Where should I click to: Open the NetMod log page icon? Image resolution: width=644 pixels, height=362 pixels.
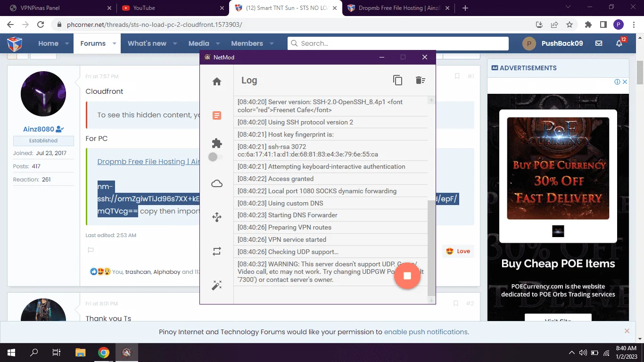point(217,115)
